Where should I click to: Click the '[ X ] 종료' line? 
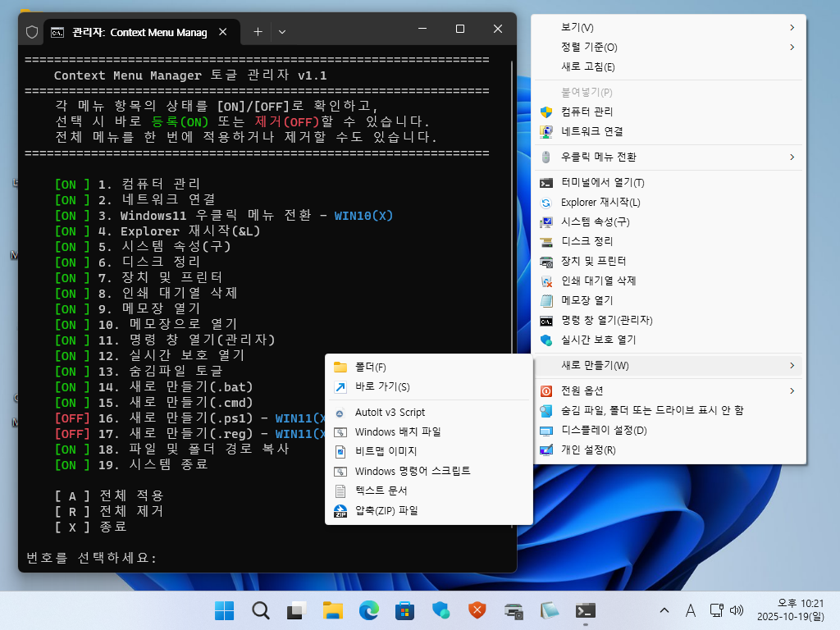click(x=90, y=527)
